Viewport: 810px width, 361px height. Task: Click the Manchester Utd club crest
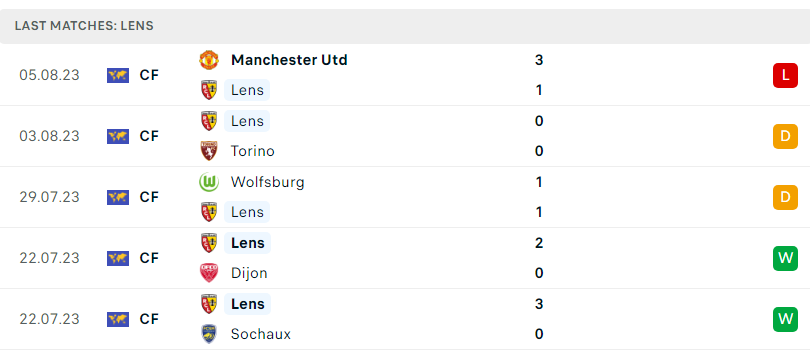[x=209, y=60]
